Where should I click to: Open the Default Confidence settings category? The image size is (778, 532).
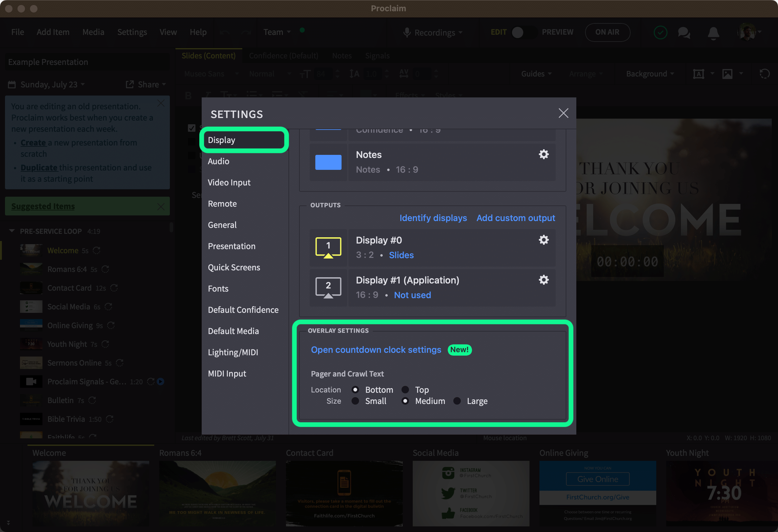pyautogui.click(x=243, y=310)
